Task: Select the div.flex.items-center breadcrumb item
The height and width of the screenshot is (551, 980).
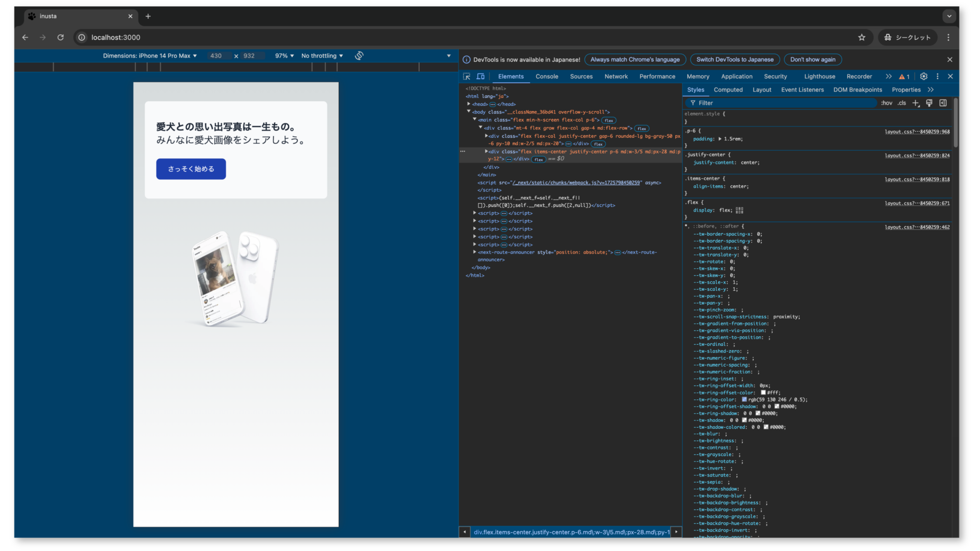Action: [x=571, y=532]
